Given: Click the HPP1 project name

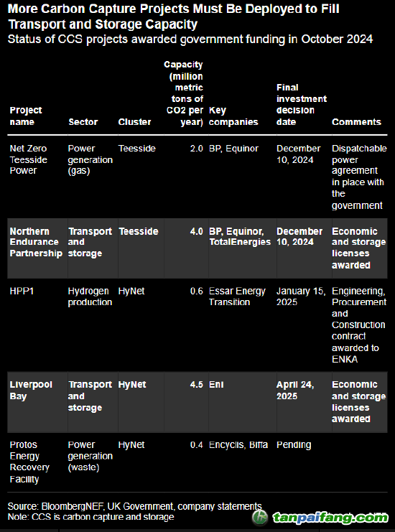Looking at the screenshot, I should coord(22,291).
